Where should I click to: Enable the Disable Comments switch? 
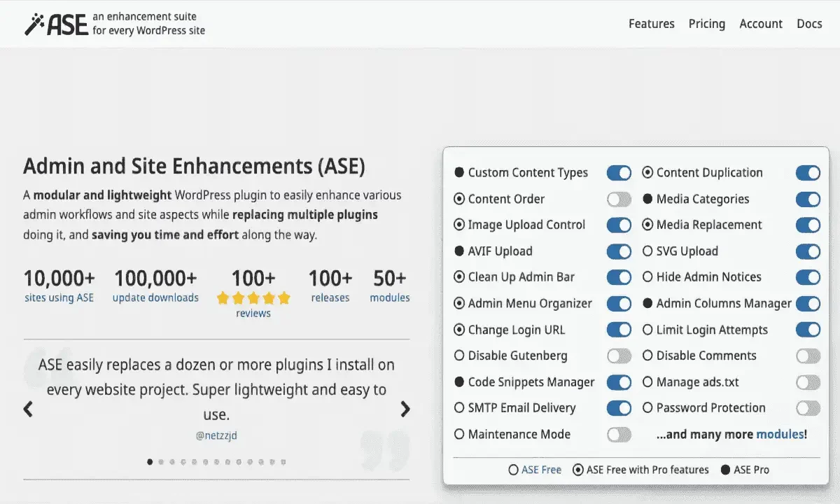(808, 356)
